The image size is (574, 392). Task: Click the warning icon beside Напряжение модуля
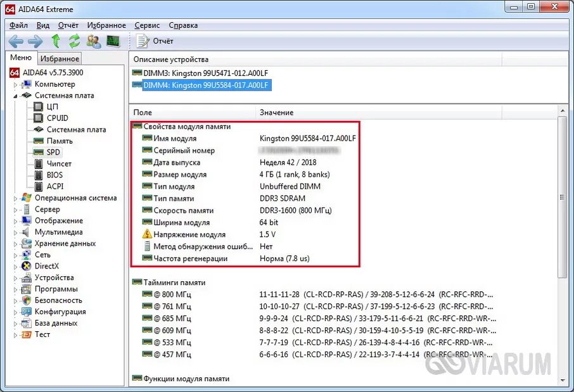coord(147,234)
